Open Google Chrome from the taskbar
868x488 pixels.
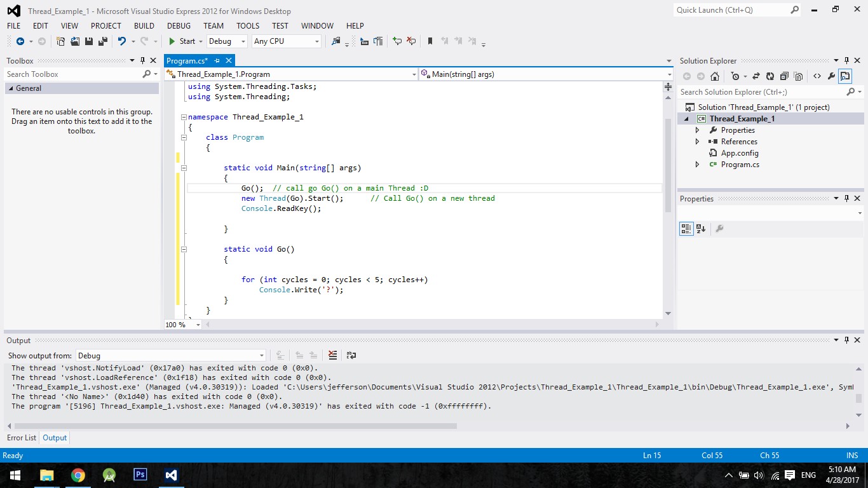pos(78,475)
